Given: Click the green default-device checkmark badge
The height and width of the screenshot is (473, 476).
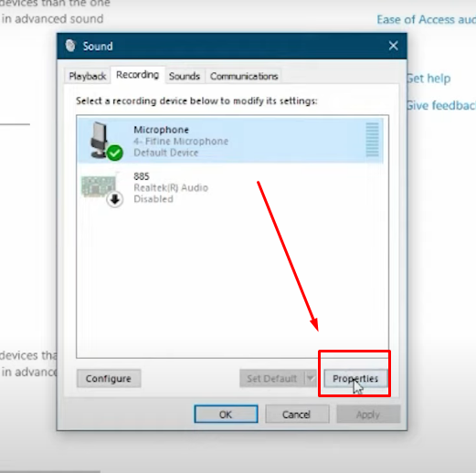Looking at the screenshot, I should (115, 152).
